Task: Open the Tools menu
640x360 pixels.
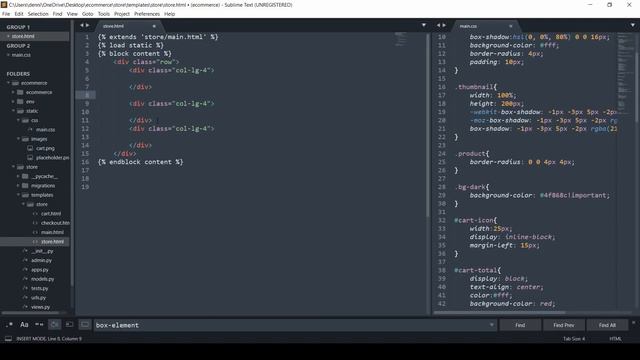Action: (104, 14)
